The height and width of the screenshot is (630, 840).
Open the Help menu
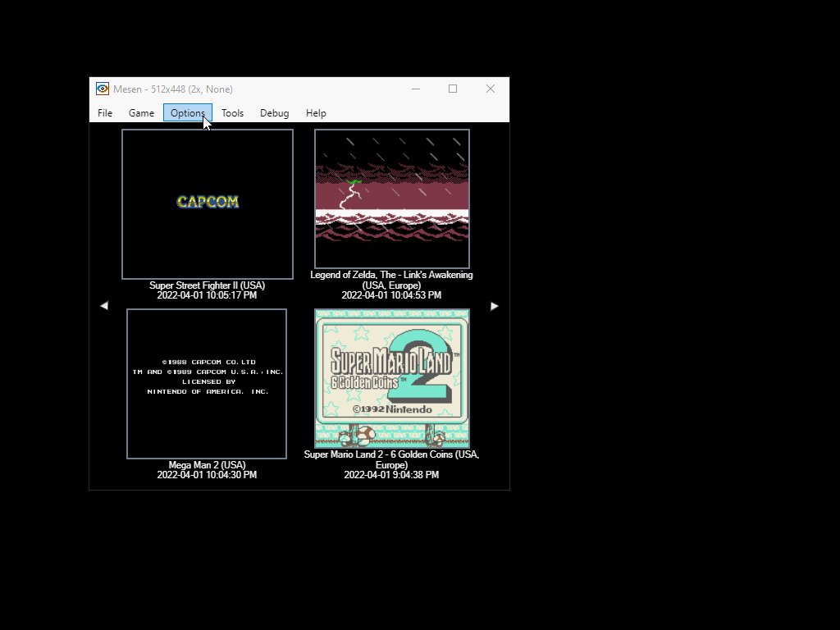(x=316, y=113)
